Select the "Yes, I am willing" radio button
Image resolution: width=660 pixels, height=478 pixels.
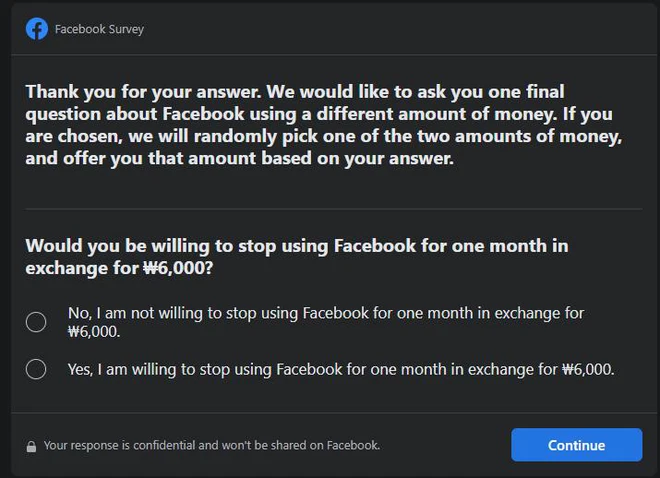point(36,369)
